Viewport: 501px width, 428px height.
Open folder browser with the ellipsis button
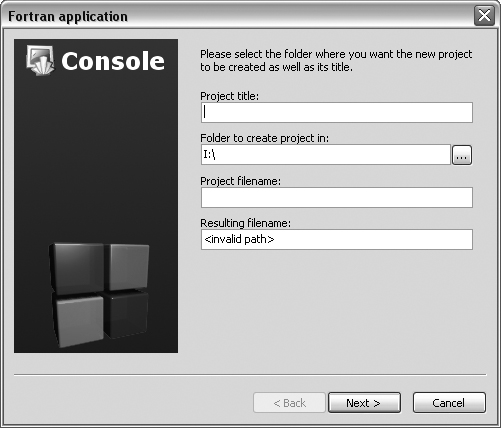(x=462, y=155)
